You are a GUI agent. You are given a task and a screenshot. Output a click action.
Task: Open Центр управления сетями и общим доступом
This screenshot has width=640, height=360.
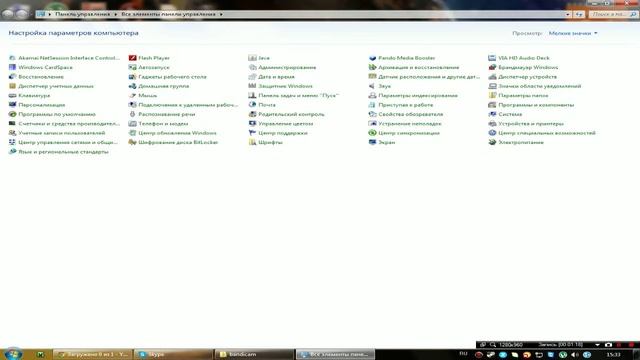click(x=68, y=142)
